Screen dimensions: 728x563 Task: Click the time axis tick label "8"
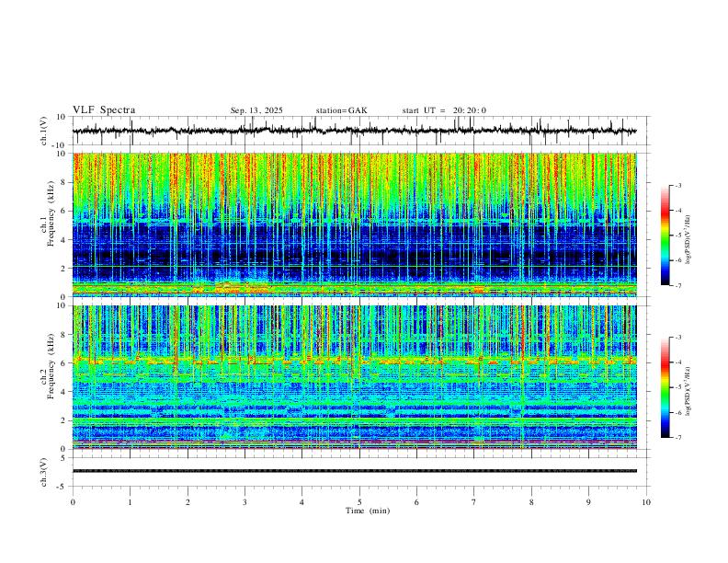tap(531, 502)
